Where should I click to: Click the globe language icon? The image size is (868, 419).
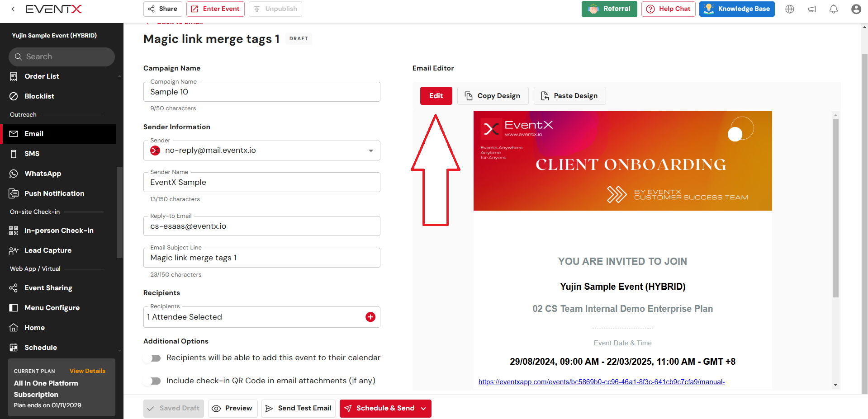pyautogui.click(x=790, y=9)
